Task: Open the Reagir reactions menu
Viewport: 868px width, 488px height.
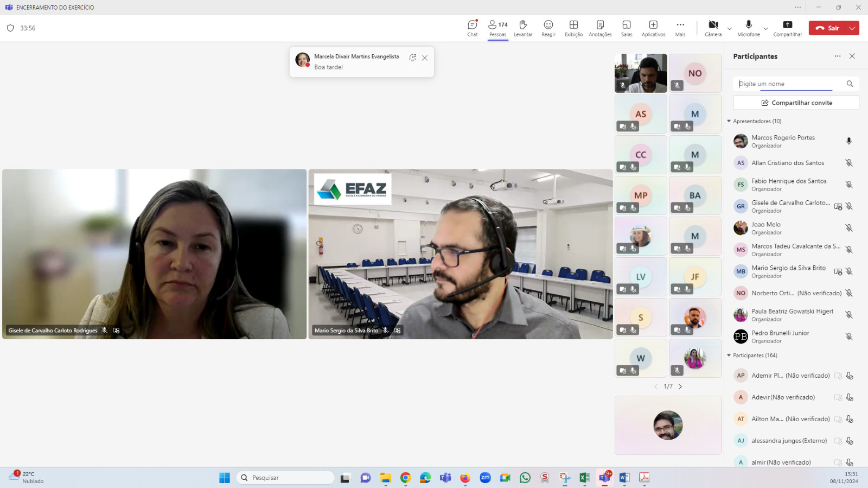Action: click(548, 28)
